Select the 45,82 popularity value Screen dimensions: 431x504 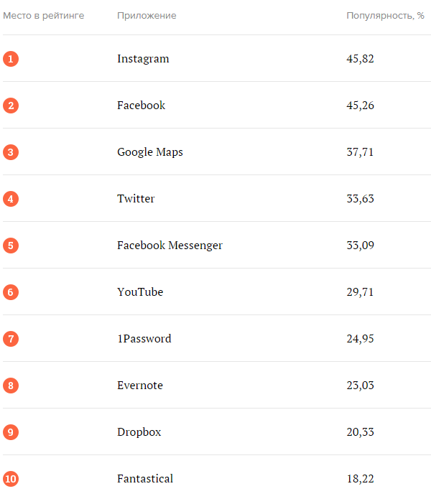360,59
